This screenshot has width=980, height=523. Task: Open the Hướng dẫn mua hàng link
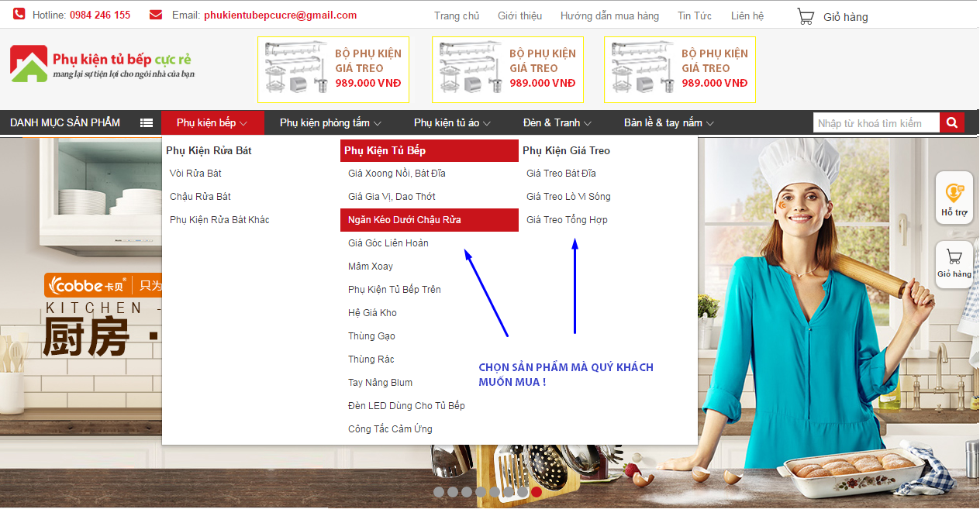click(609, 15)
